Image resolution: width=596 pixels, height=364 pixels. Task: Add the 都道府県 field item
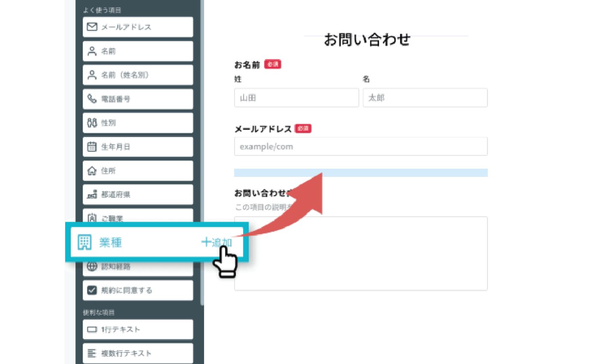coord(138,195)
